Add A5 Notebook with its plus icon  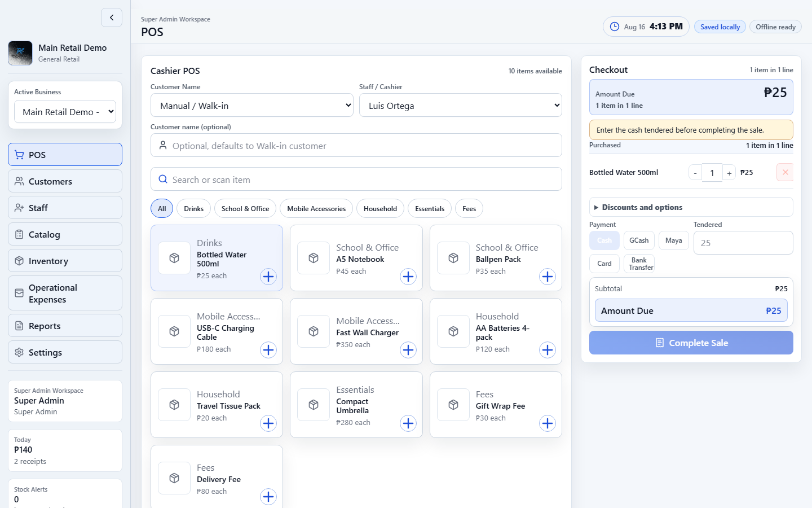click(408, 277)
